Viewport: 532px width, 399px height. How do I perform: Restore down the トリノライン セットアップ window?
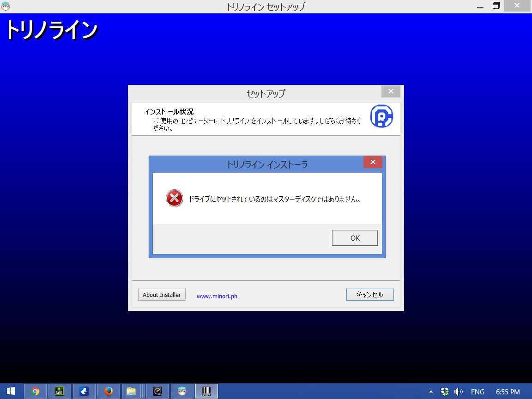click(496, 6)
